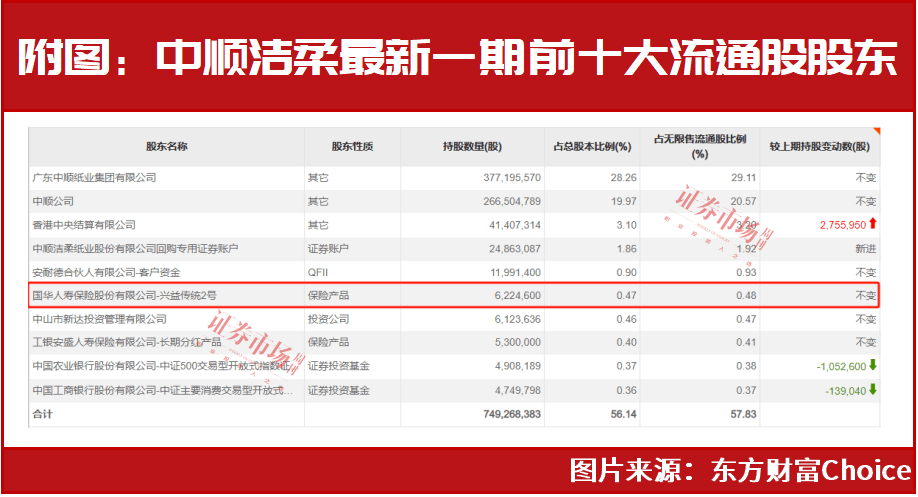Click the red up arrow beside 2,755,950

872,223
